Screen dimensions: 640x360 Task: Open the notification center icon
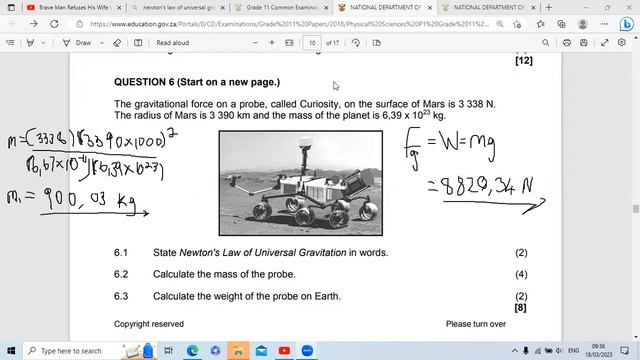[x=624, y=351]
